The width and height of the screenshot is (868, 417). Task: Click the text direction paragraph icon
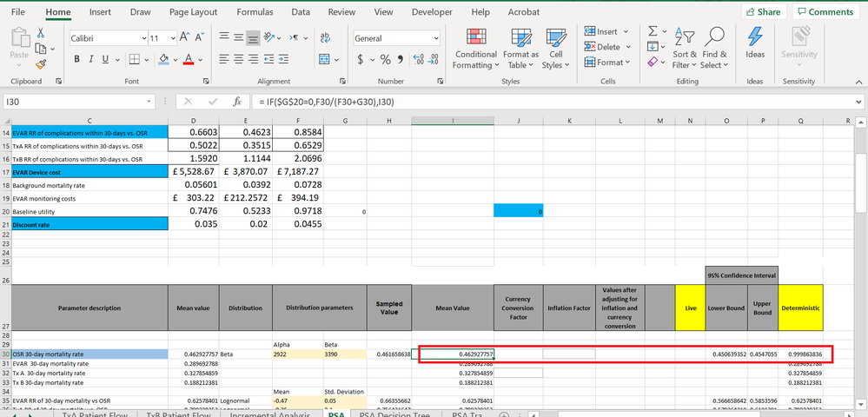(295, 37)
